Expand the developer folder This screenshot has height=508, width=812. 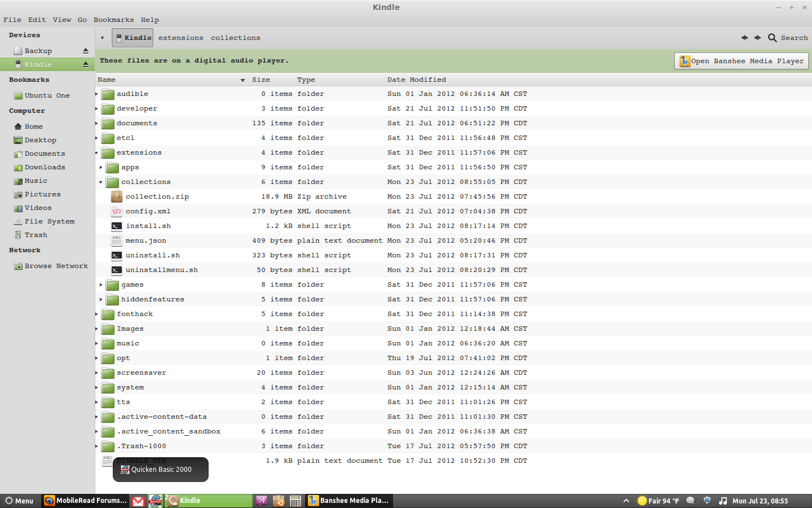97,108
